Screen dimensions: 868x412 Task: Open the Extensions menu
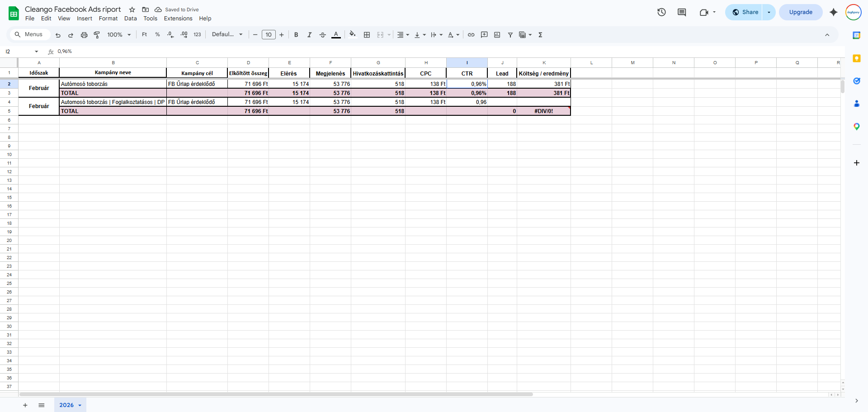tap(178, 19)
